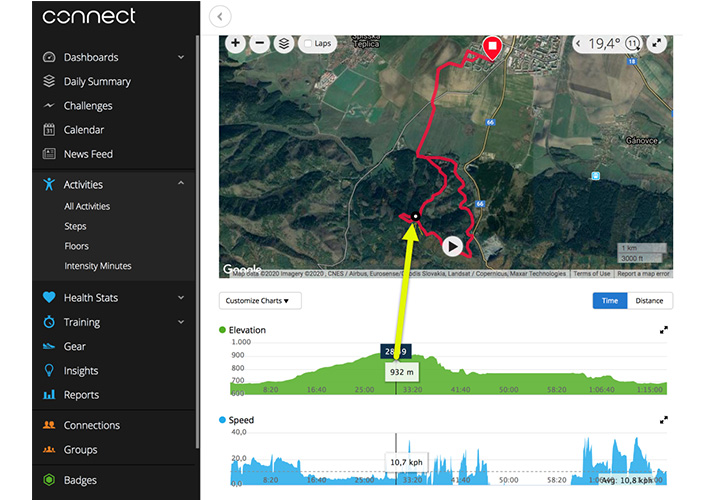This screenshot has height=500, width=715.
Task: Expand the map to fullscreen
Action: [656, 43]
